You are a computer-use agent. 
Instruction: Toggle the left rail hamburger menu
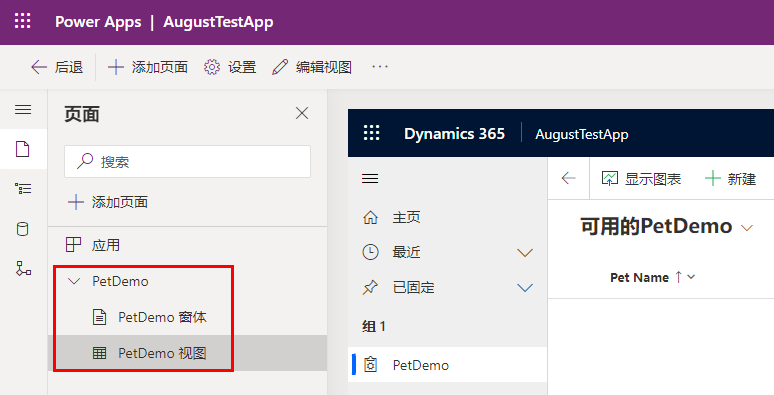(23, 109)
